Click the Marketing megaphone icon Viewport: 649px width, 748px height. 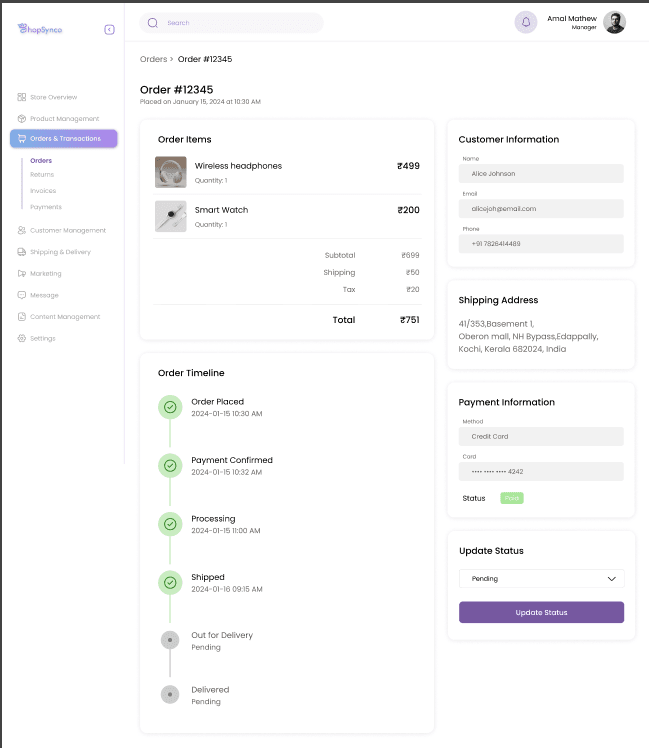click(21, 273)
